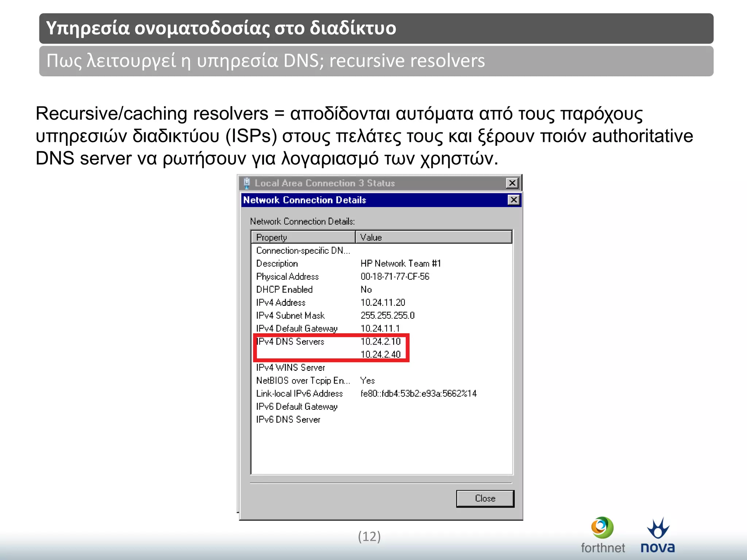Select the Physical Address property
747x560 pixels.
pos(287,277)
